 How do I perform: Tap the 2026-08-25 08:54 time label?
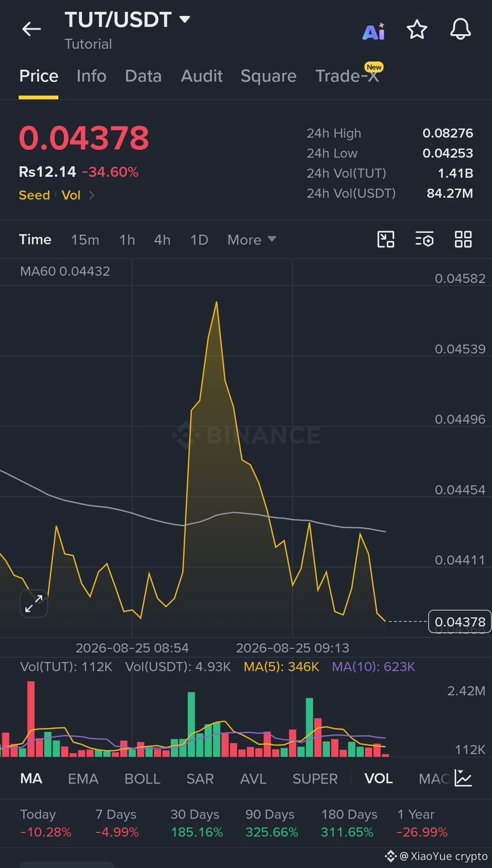coord(132,648)
